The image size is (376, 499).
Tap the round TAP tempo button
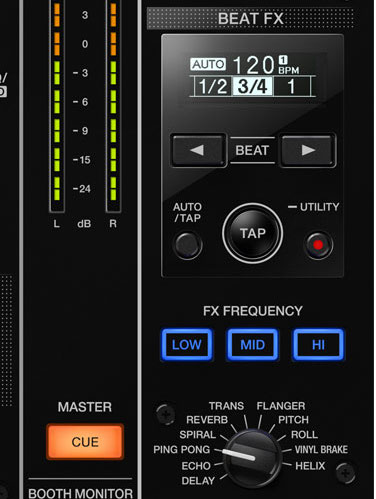[252, 233]
